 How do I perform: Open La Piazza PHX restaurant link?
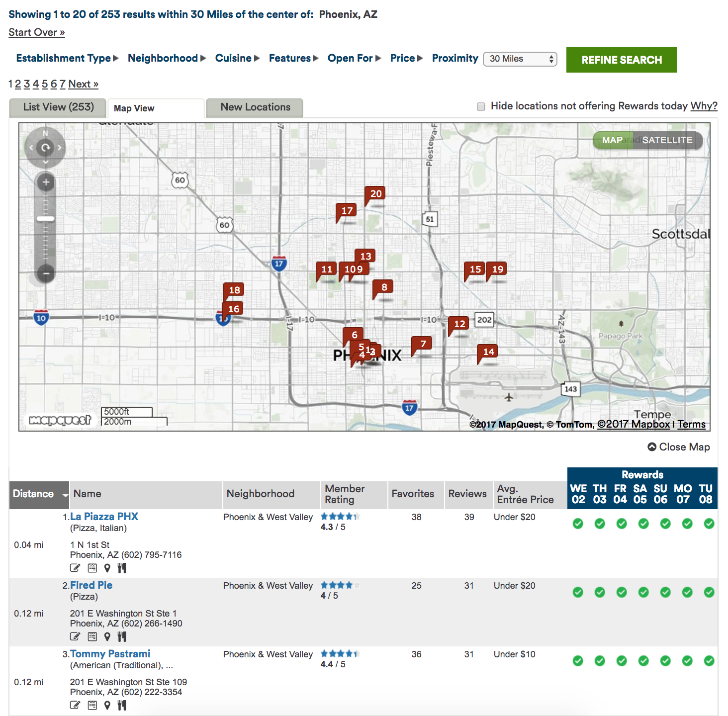pos(104,517)
